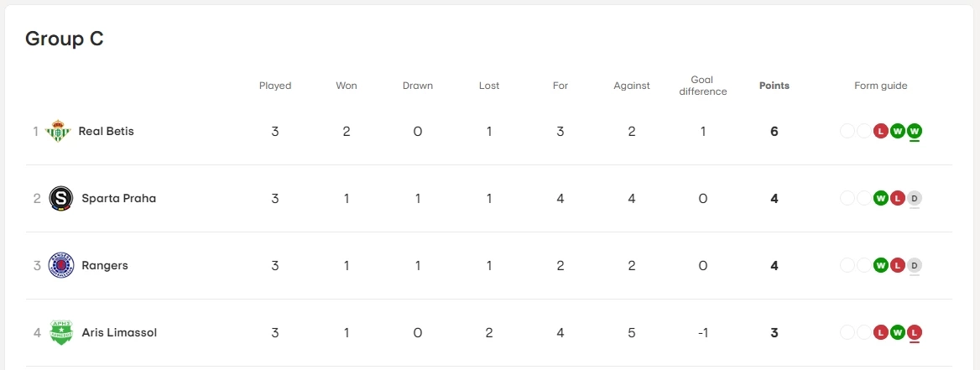Image resolution: width=980 pixels, height=370 pixels.
Task: Open the Rangers team link
Action: coord(104,265)
